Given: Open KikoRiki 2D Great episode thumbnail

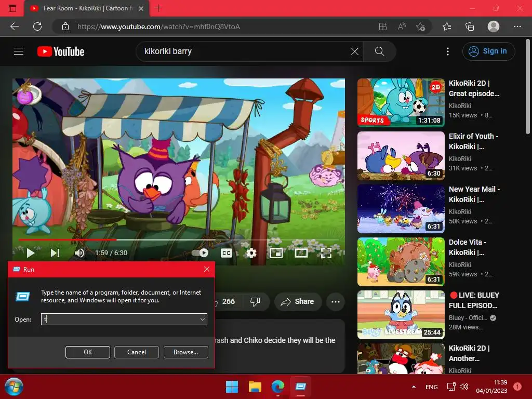Looking at the screenshot, I should [401, 102].
